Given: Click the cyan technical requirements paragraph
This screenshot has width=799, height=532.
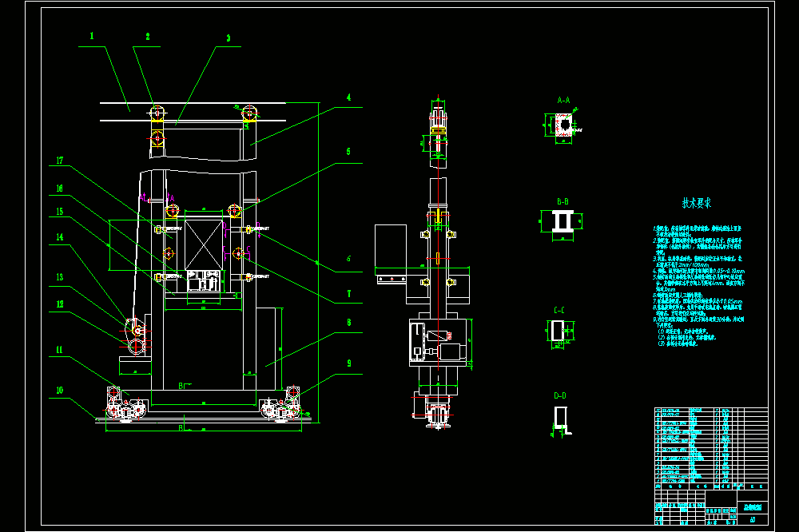Looking at the screenshot, I should 698,287.
